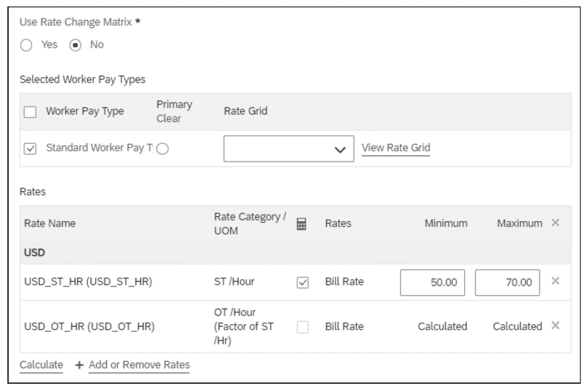The height and width of the screenshot is (391, 588).
Task: Click Add or Remove Rates
Action: click(139, 365)
